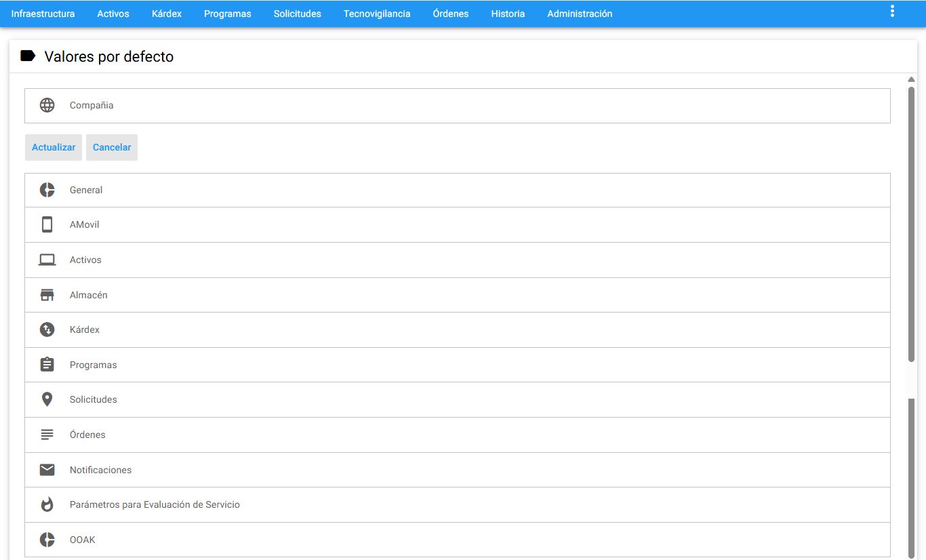Click the laptop icon beside Activos
Screen dimensions: 926x560
[x=47, y=260]
